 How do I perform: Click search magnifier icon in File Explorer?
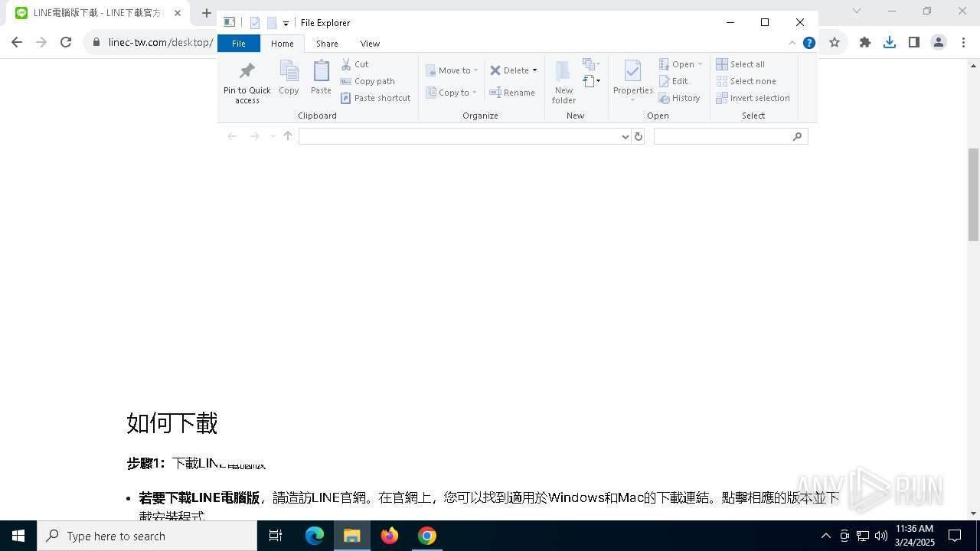[797, 136]
